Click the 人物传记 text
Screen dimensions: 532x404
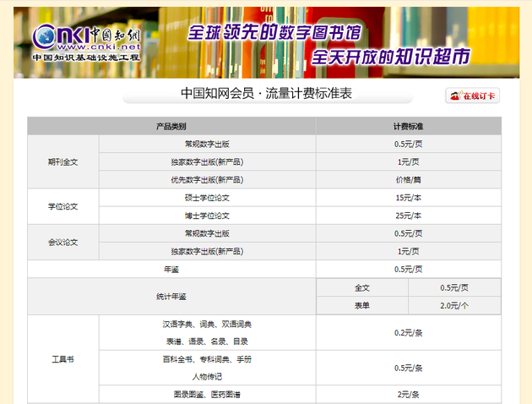207,376
